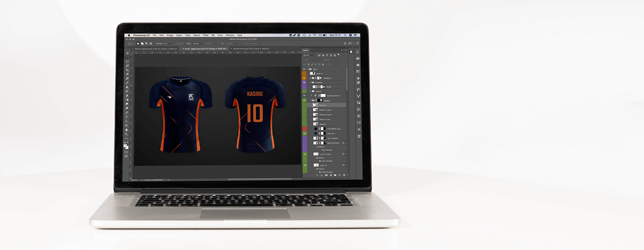644x250 pixels.
Task: Select the Lasso tool
Action: (127, 61)
